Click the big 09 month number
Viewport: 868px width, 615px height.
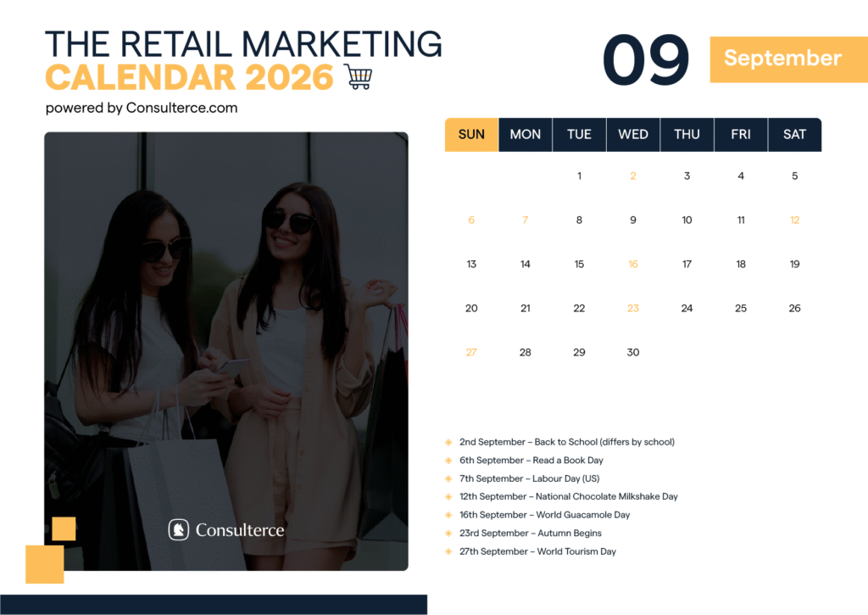[646, 58]
